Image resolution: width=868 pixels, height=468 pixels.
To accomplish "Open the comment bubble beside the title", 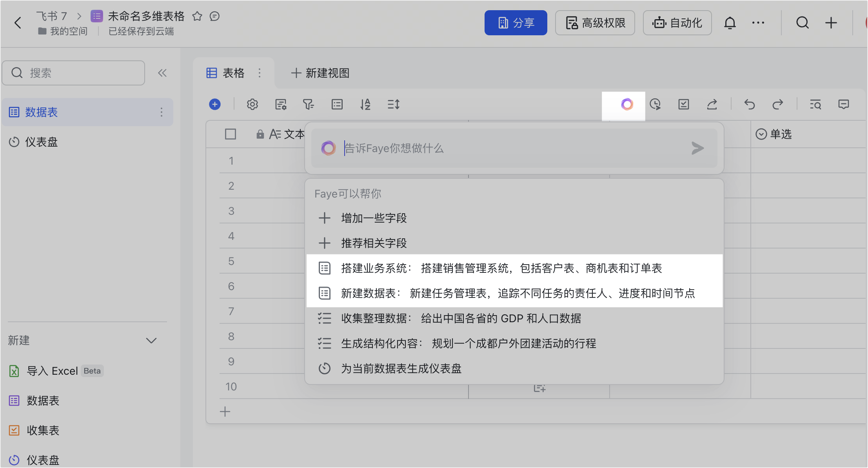I will pos(214,16).
